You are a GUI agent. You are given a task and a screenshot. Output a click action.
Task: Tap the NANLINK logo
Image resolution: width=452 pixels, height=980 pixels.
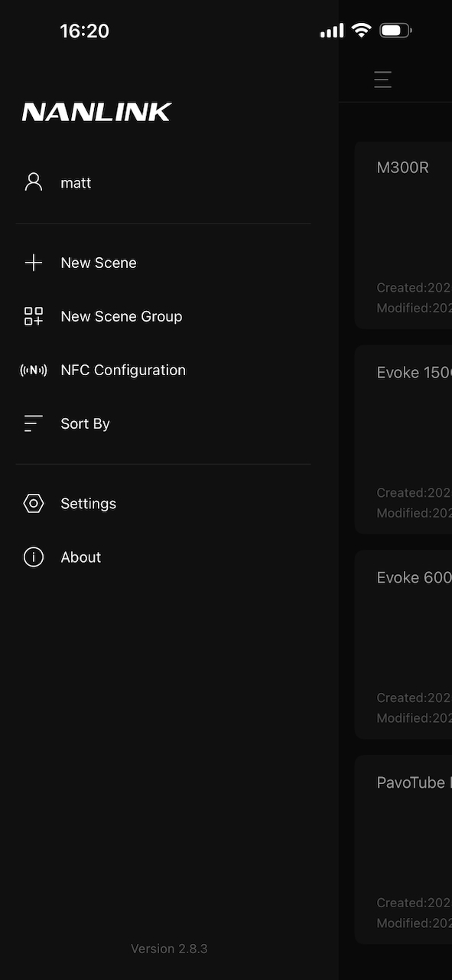[96, 111]
